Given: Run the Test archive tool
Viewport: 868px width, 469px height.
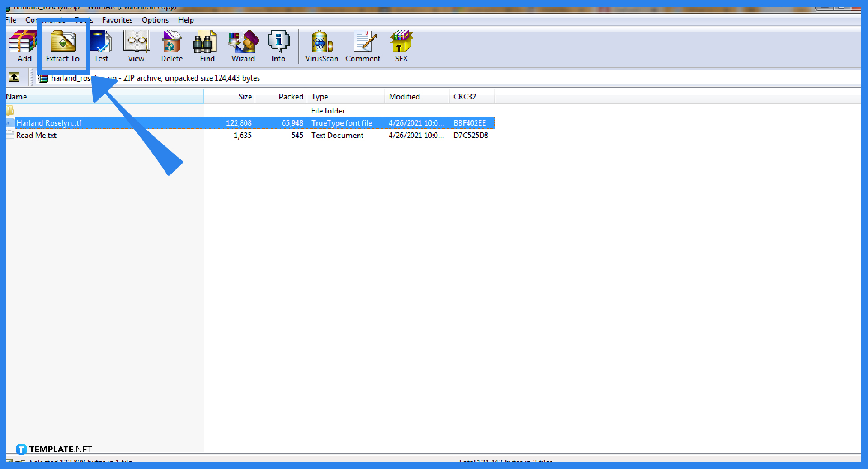Looking at the screenshot, I should 101,46.
